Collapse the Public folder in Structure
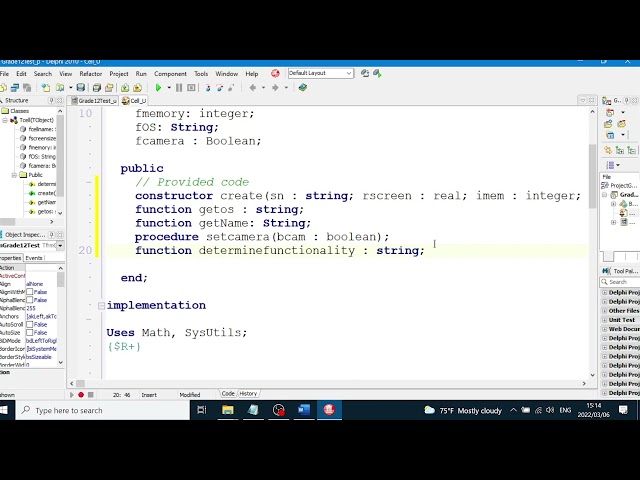The width and height of the screenshot is (640, 480). [x=14, y=175]
